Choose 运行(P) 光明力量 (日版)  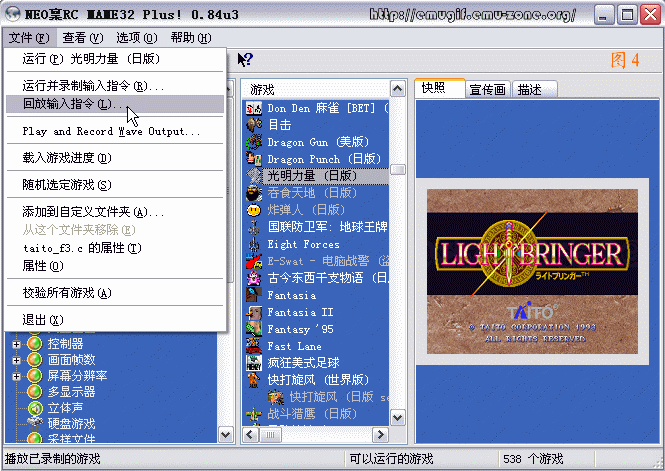tap(115, 59)
